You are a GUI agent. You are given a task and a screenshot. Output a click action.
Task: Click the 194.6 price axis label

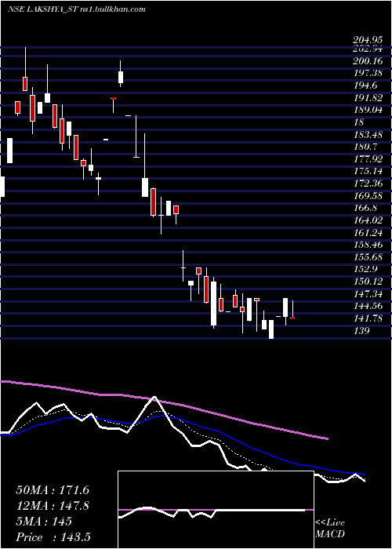coord(365,85)
